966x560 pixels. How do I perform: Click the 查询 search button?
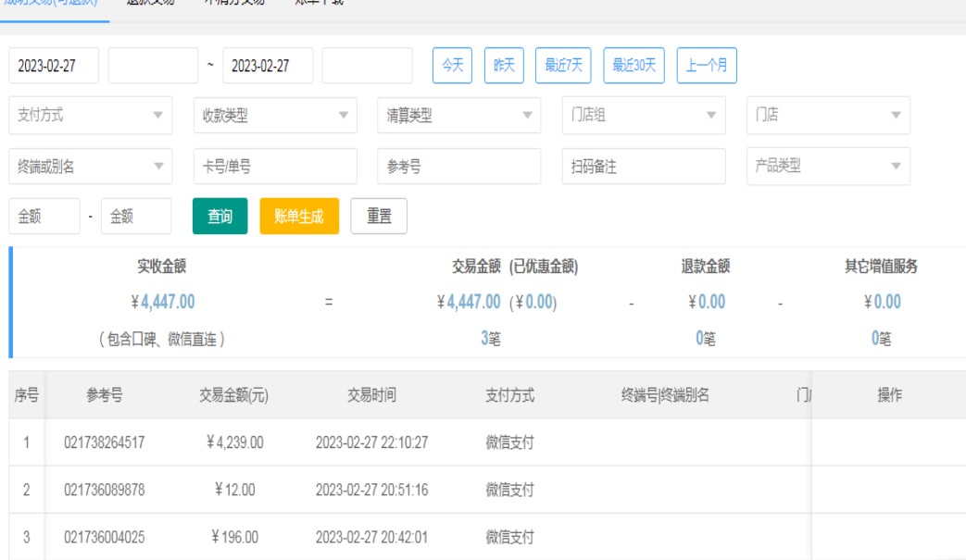(x=220, y=217)
